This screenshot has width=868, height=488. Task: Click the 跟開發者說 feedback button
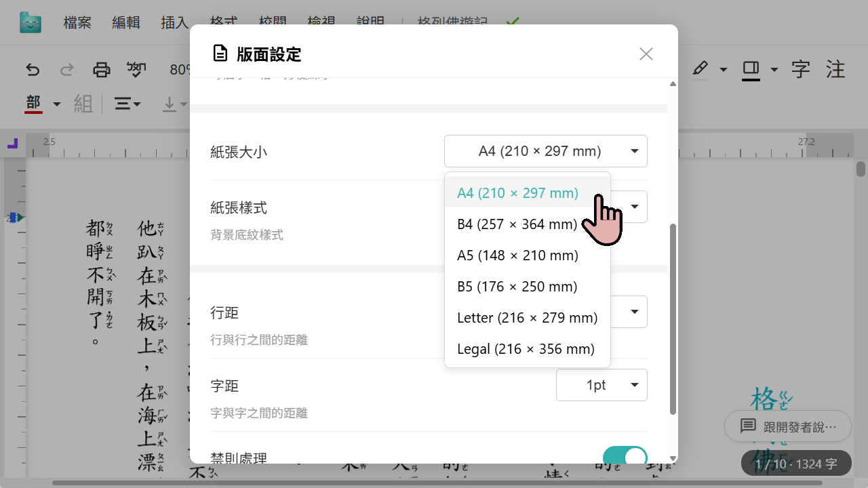pos(787,426)
